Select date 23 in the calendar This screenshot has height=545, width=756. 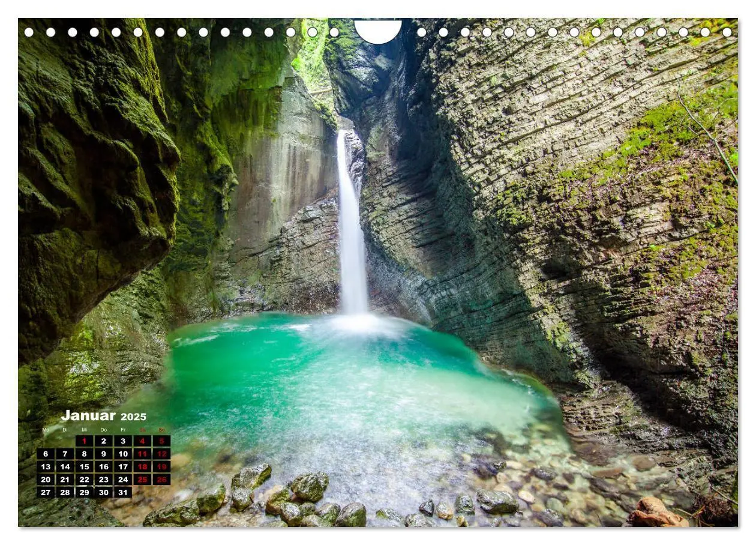tap(104, 480)
